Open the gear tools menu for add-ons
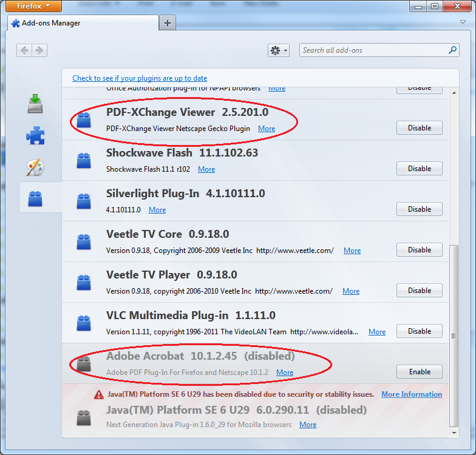Viewport: 476px width, 455px height. click(278, 50)
